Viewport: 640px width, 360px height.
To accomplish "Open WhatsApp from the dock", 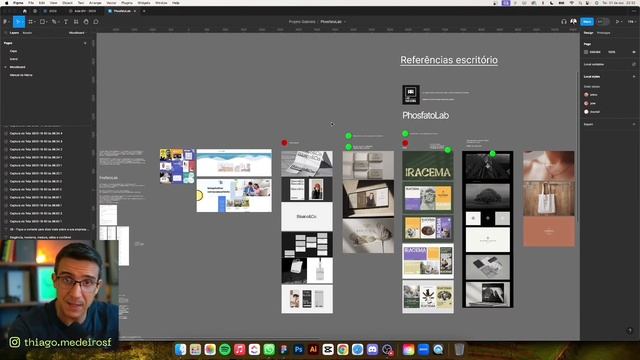I will pyautogui.click(x=269, y=349).
